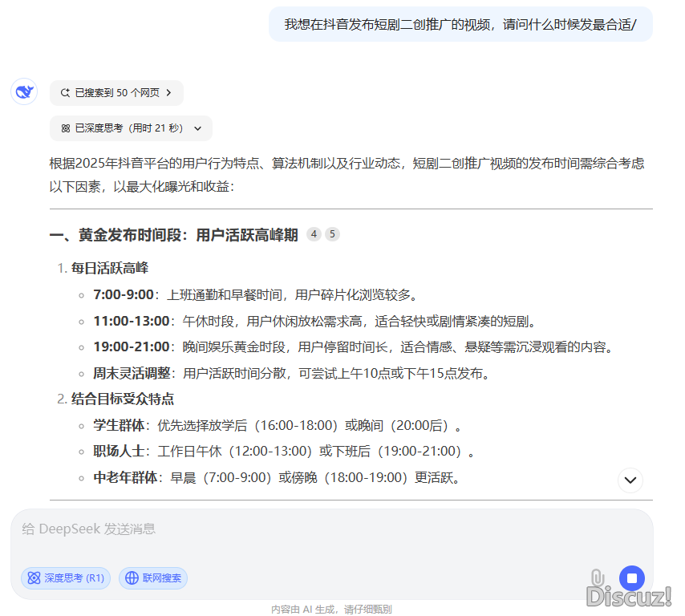
Task: Open citation badge number 5
Action: click(332, 234)
